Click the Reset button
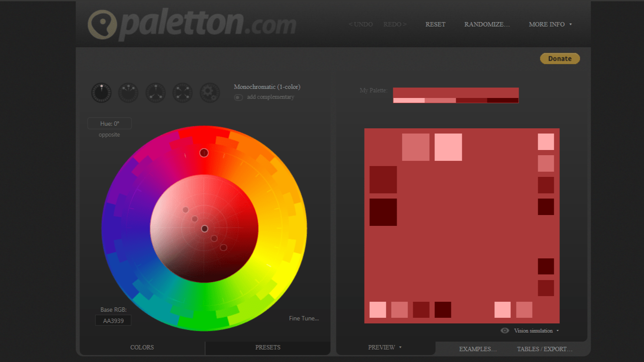Viewport: 644px width, 362px height. (x=435, y=24)
